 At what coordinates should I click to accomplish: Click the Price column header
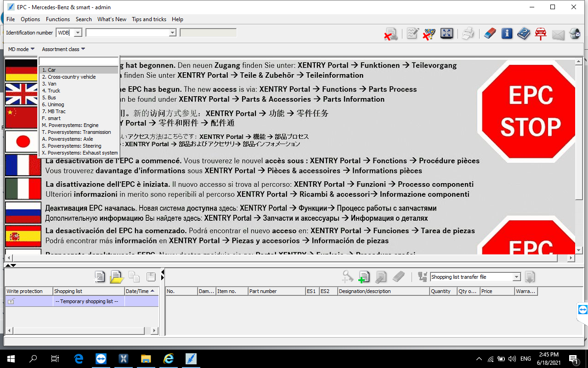(497, 291)
